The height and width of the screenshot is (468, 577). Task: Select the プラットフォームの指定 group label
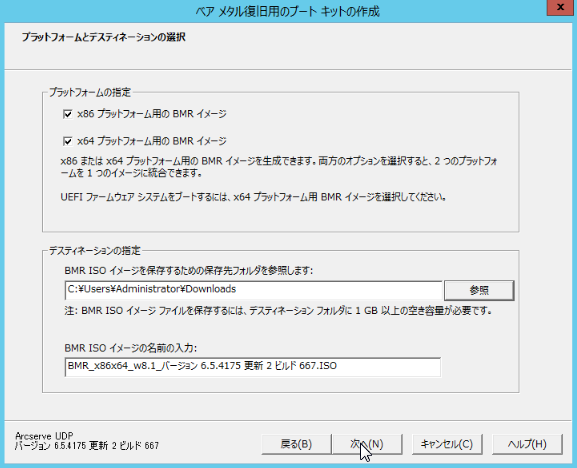coord(90,92)
